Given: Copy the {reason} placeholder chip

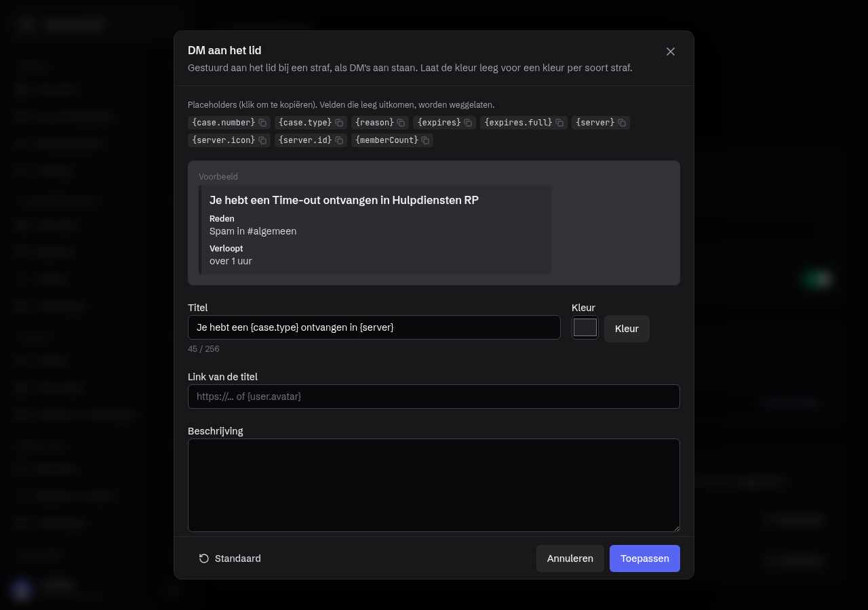Looking at the screenshot, I should [x=380, y=123].
